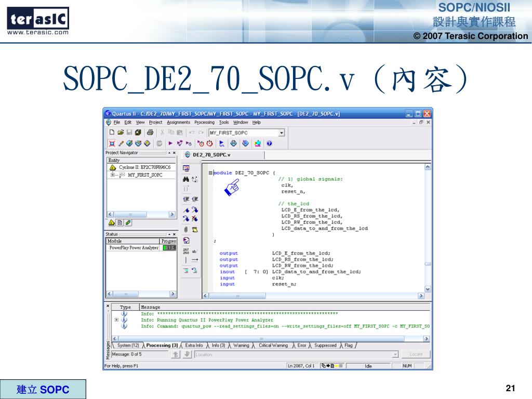Go to next message with down arrow
This screenshot has width=532, height=399.
(187, 354)
